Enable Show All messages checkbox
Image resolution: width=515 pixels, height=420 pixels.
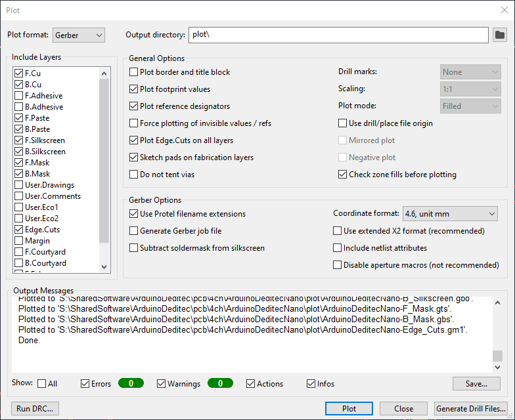42,384
